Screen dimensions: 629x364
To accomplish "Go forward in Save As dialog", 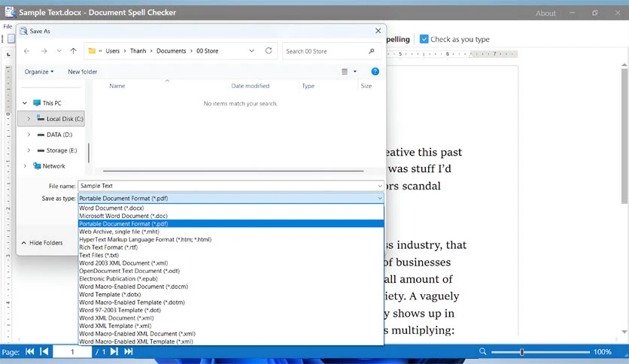I will pos(44,51).
